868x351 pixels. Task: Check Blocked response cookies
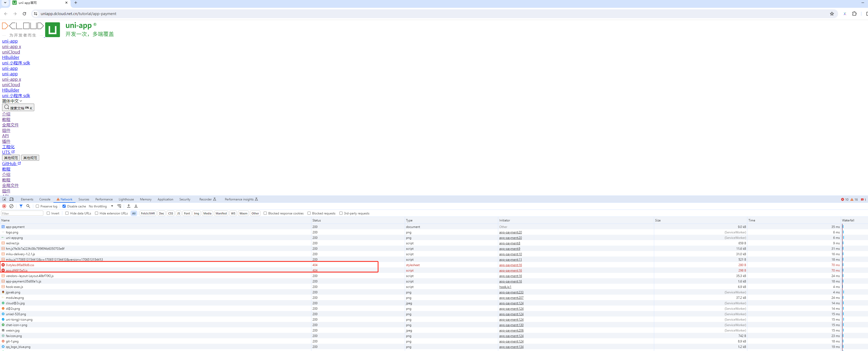point(265,213)
